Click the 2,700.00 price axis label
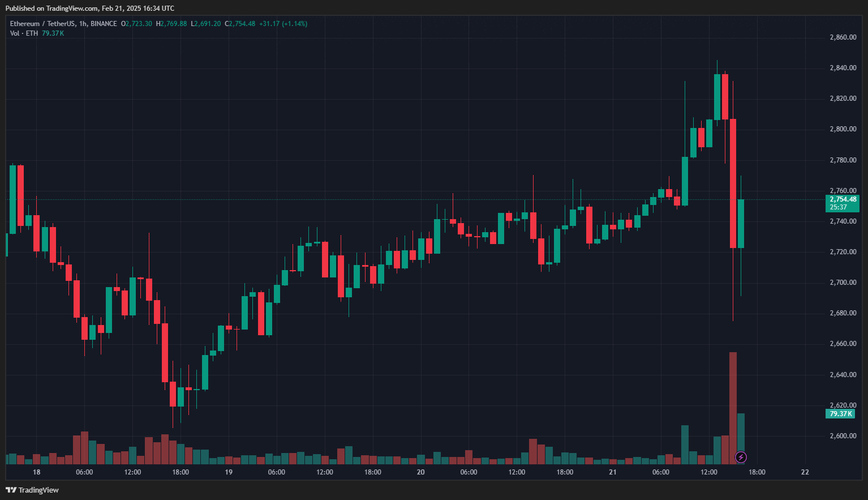This screenshot has height=500, width=868. 843,283
